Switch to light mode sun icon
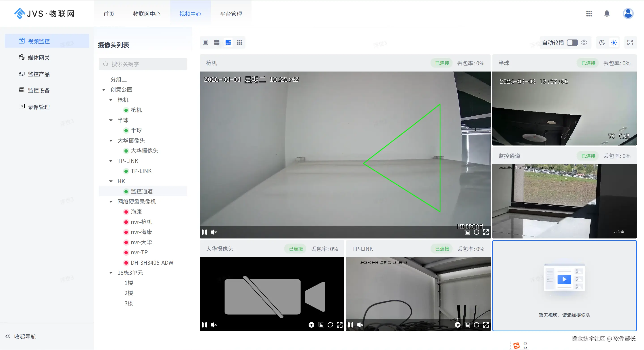 click(x=614, y=43)
